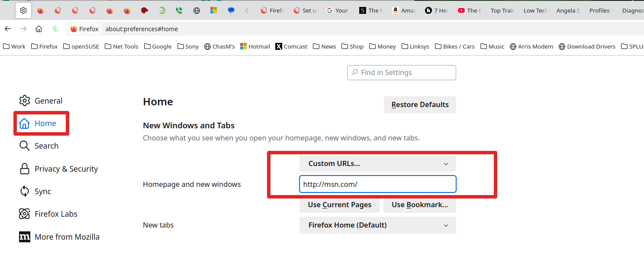Image resolution: width=644 pixels, height=254 pixels.
Task: Click the home icon in navigation toolbar
Action: coord(39,29)
